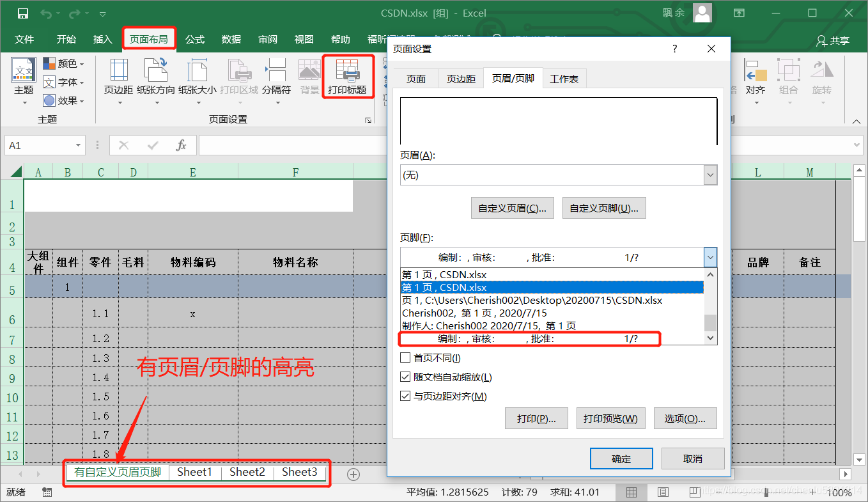The height and width of the screenshot is (502, 868).
Task: Switch to the Data (数据) tab
Action: coord(231,40)
